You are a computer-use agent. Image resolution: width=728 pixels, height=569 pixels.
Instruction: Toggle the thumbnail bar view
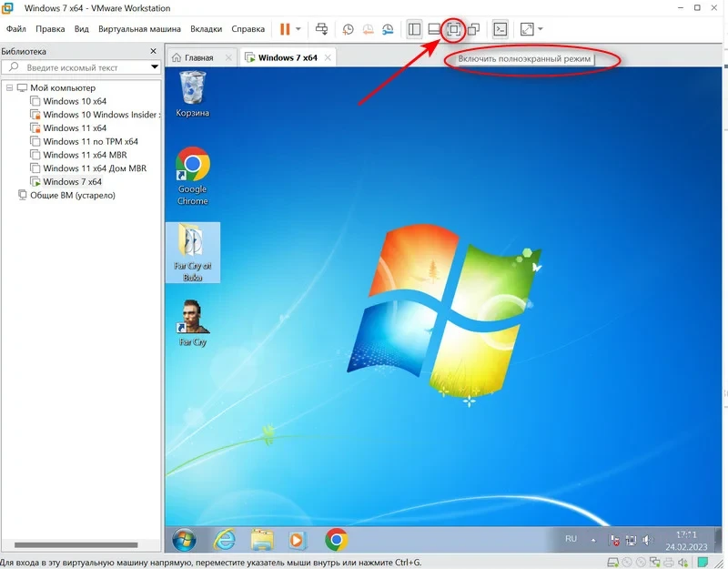pyautogui.click(x=434, y=29)
